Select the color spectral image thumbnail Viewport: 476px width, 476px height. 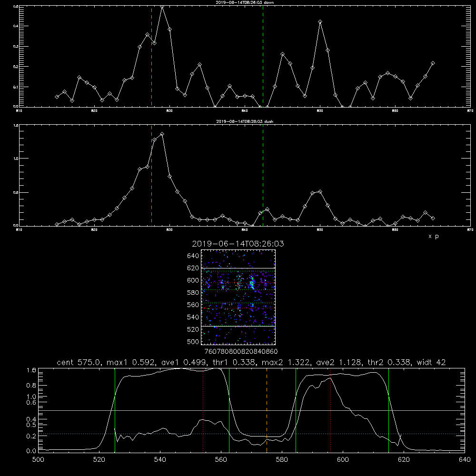click(x=238, y=297)
